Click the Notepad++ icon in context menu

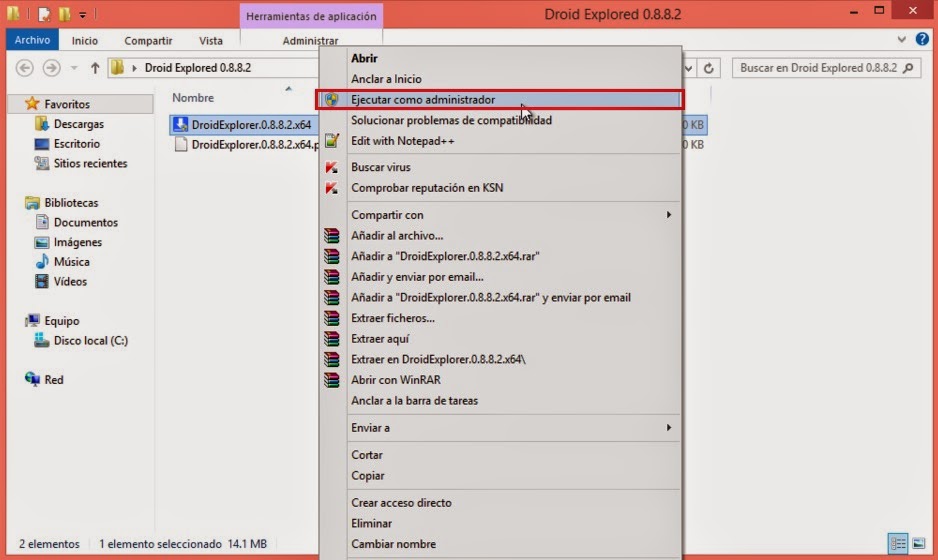tap(332, 141)
